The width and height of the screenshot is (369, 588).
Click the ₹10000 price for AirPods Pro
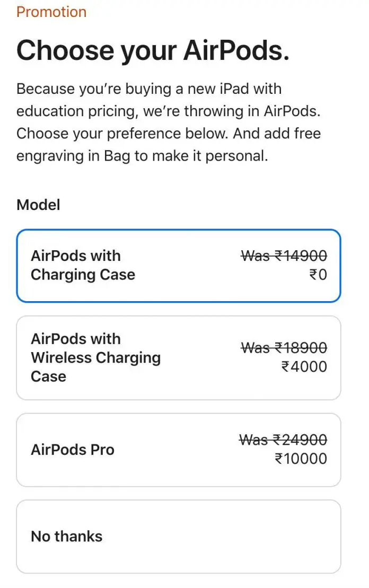click(x=301, y=459)
